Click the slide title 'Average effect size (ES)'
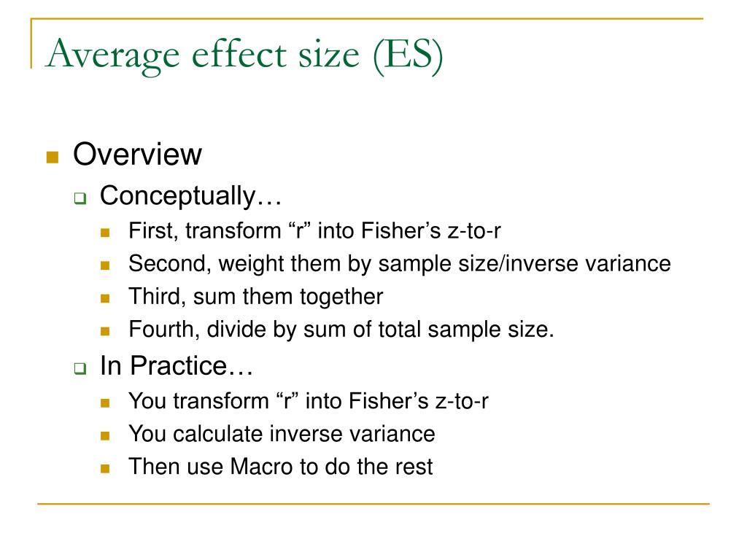Screen dimensions: 747x560 pyautogui.click(x=244, y=55)
